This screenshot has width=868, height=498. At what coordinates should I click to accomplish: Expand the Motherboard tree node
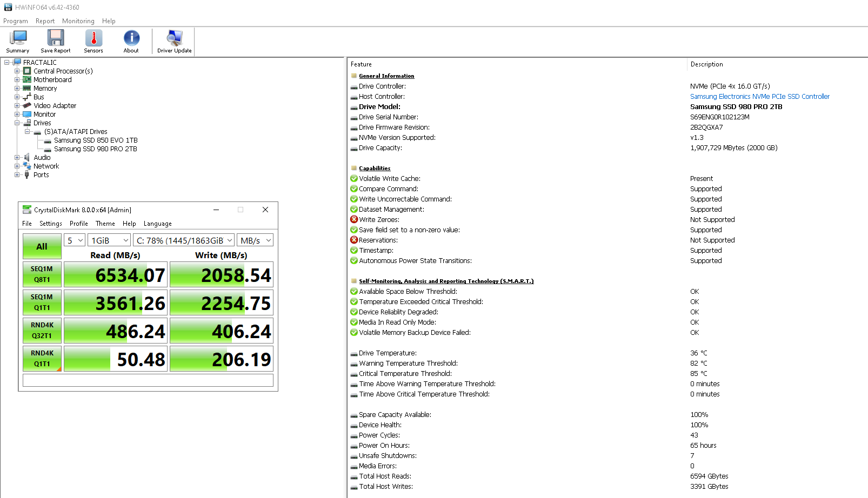point(17,79)
